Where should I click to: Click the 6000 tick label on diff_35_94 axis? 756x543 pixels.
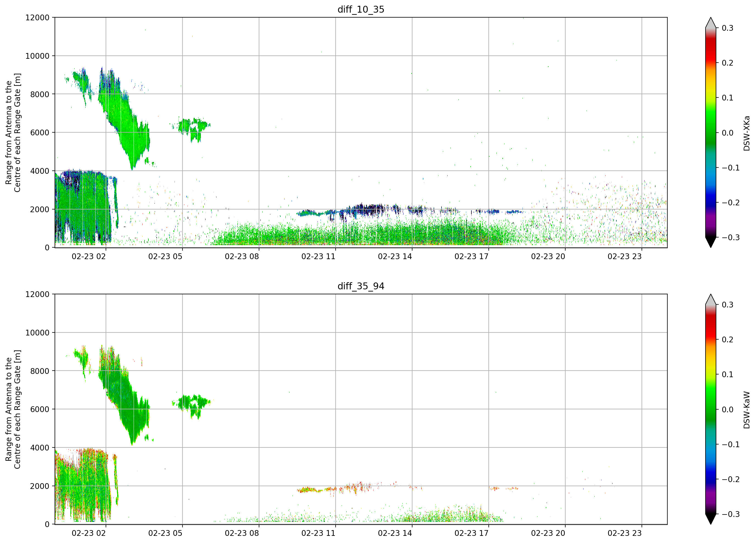point(40,410)
